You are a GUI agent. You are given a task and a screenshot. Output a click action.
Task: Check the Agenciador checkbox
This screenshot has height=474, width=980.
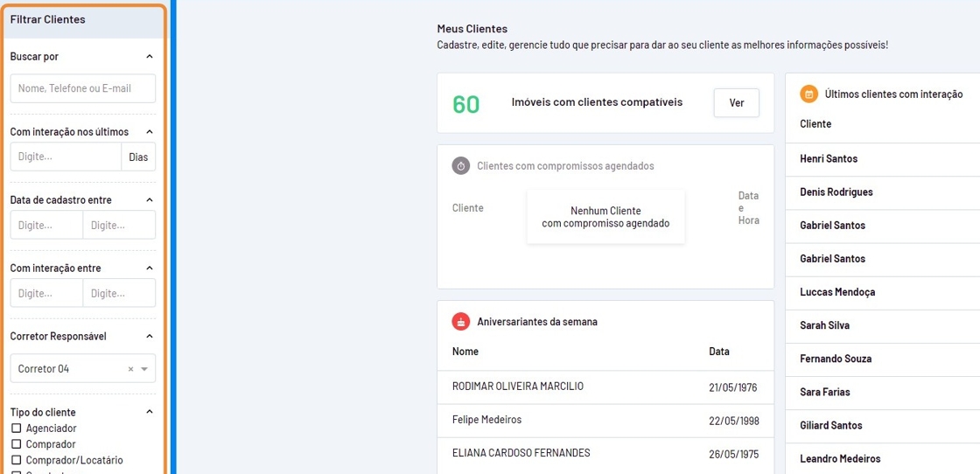click(17, 429)
